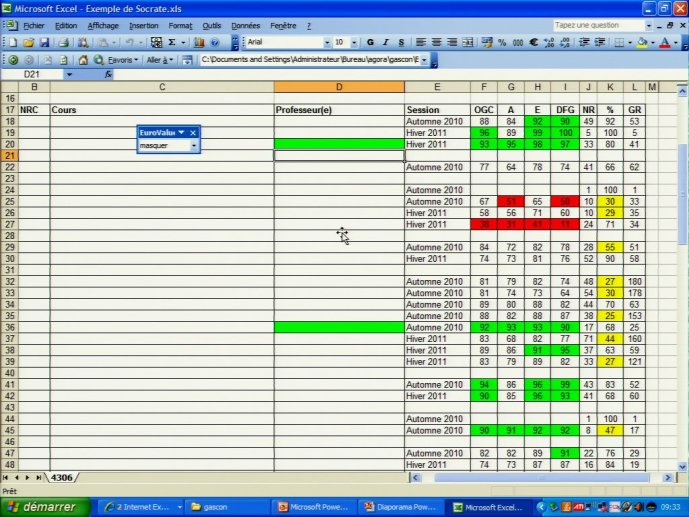This screenshot has height=517, width=689.
Task: Toggle Show Only Web Toolbar button
Action: 188,60
